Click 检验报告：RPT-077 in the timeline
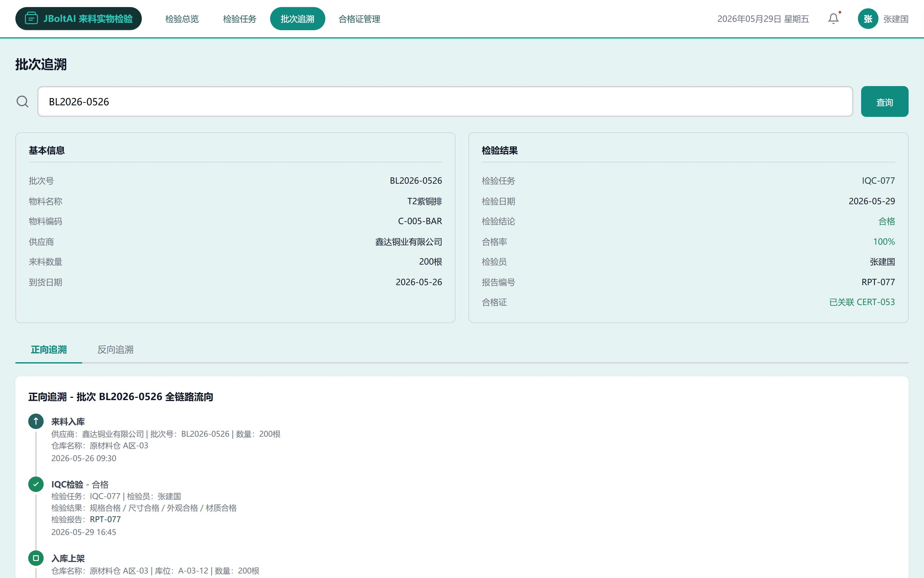Viewport: 924px width, 578px height. click(86, 519)
